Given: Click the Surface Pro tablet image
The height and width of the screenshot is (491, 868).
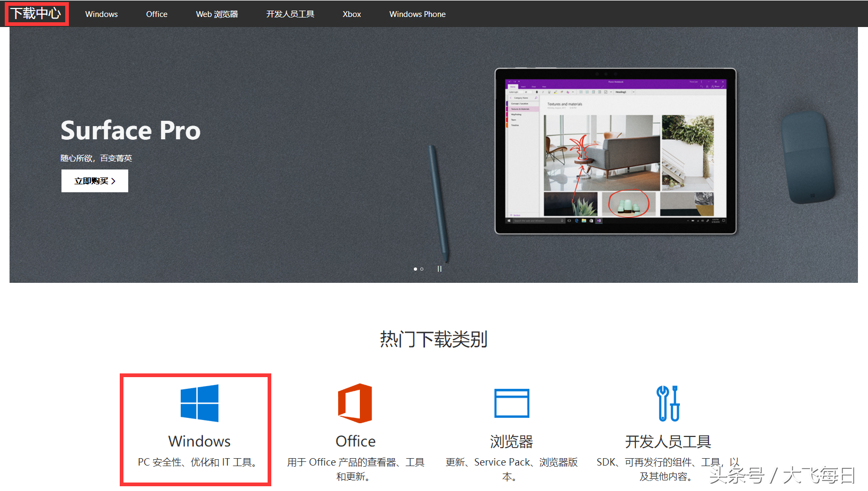Looking at the screenshot, I should pyautogui.click(x=615, y=151).
